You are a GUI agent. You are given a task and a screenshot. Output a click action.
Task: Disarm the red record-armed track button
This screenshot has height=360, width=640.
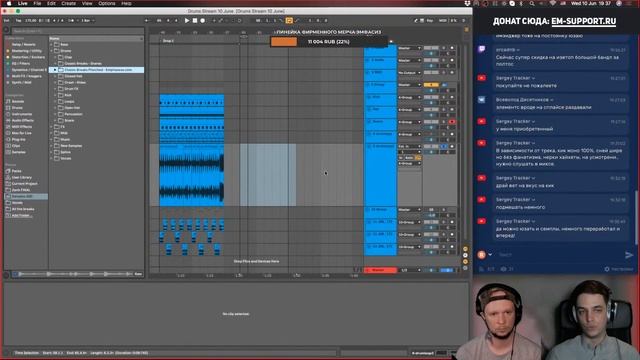[452, 122]
